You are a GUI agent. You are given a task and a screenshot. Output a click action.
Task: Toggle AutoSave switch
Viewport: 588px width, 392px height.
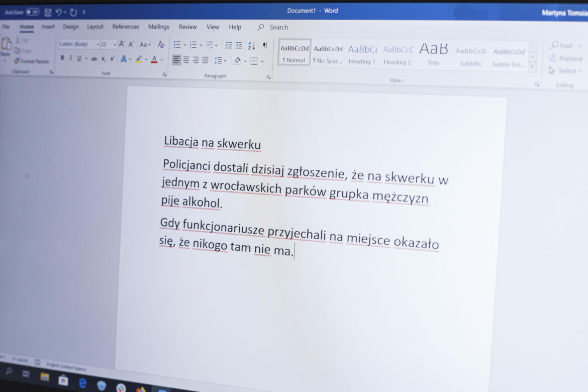click(32, 12)
